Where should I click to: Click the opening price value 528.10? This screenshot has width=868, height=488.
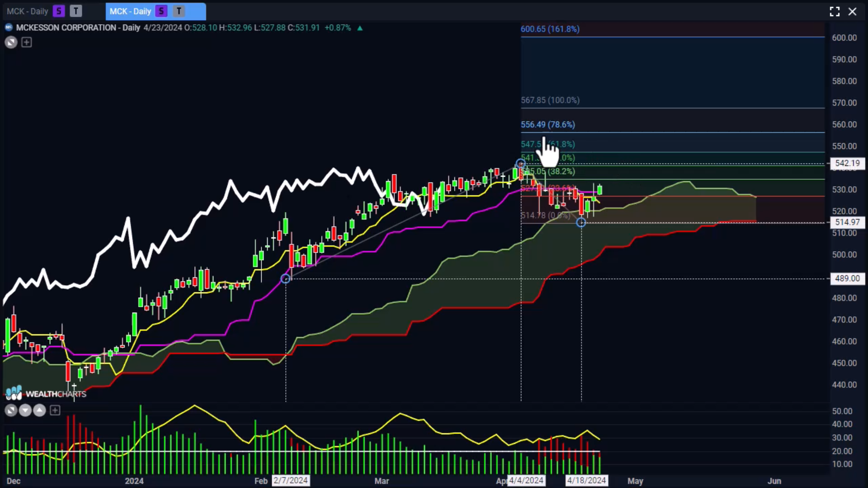204,28
